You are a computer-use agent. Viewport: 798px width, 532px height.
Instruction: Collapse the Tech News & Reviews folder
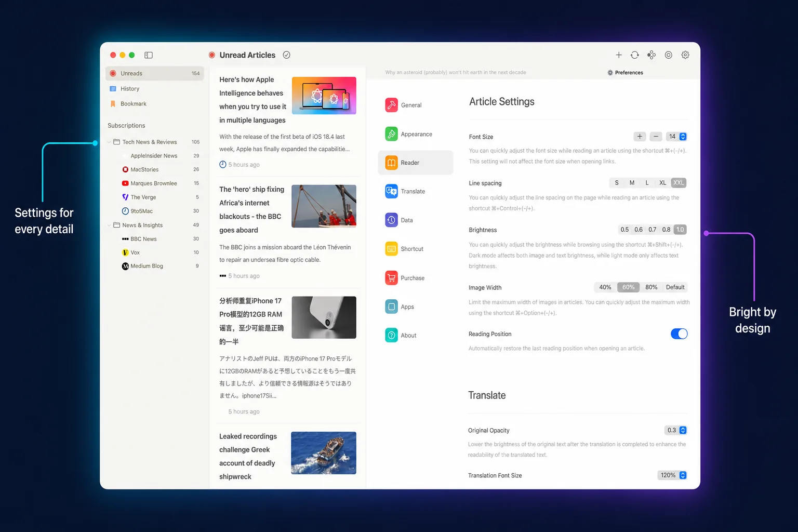(x=109, y=142)
